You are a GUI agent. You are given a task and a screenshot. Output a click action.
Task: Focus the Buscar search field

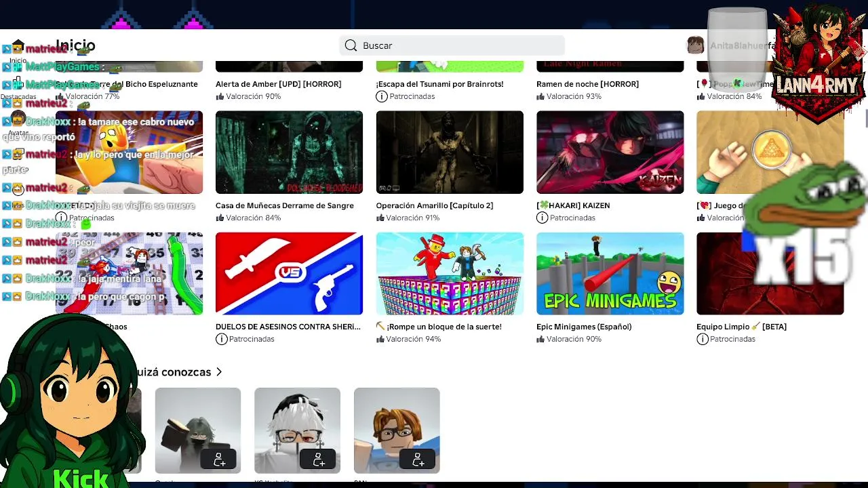pyautogui.click(x=452, y=45)
